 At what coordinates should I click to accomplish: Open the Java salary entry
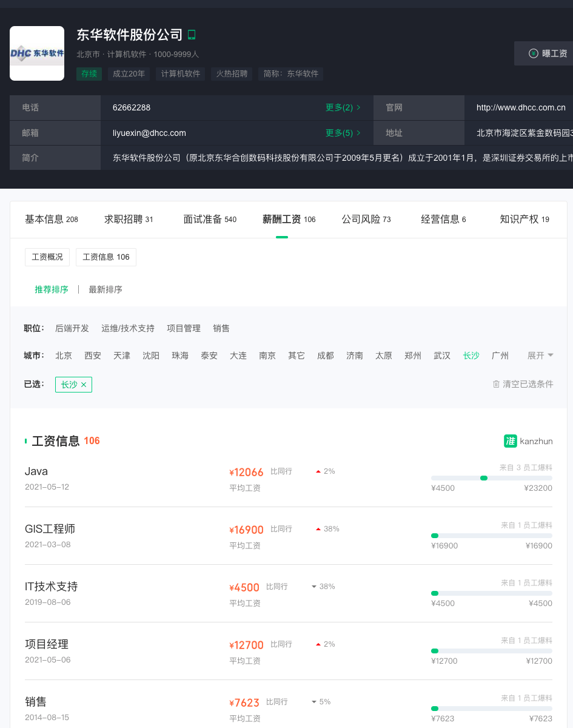pyautogui.click(x=36, y=471)
